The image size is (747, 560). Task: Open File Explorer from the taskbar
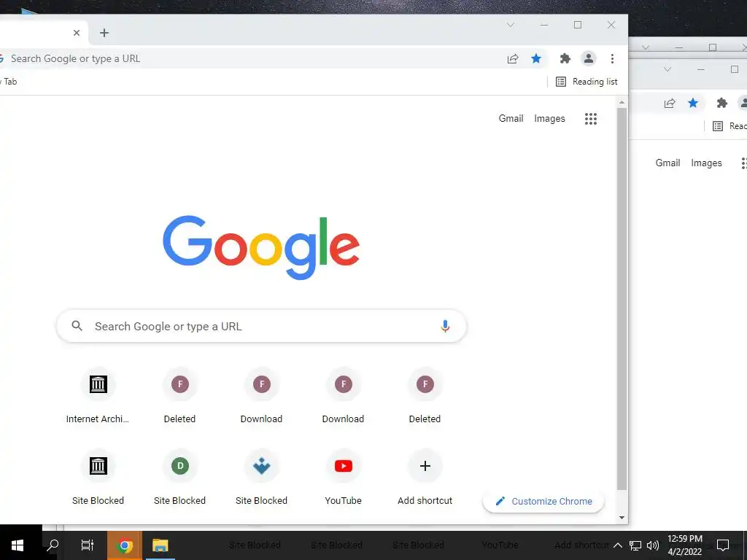coord(160,545)
